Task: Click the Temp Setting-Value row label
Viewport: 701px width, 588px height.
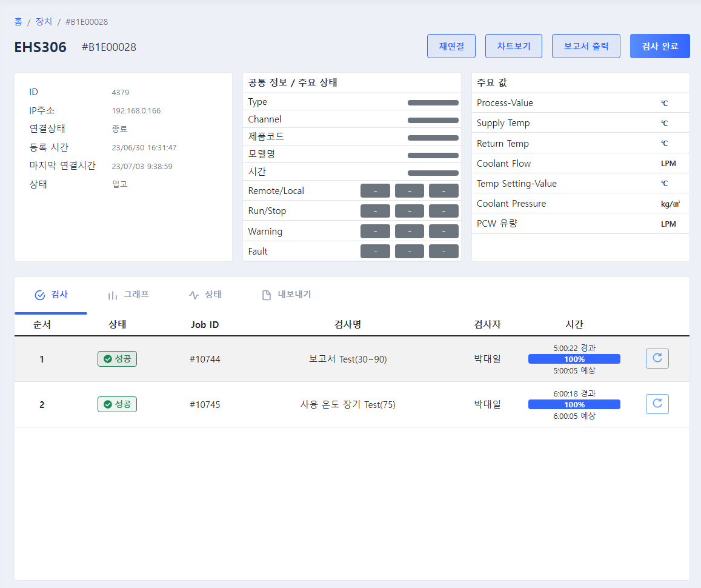Action: tap(516, 184)
